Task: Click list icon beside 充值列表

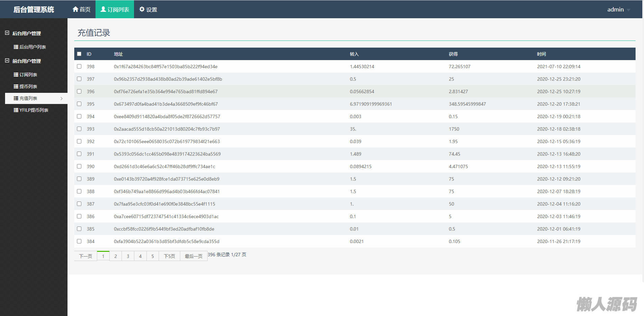Action: click(16, 98)
